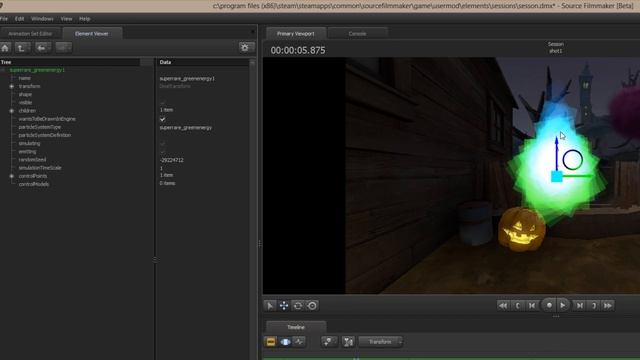The height and width of the screenshot is (360, 640).
Task: Click the green horizontal axis gizmo arrow
Action: click(579, 176)
